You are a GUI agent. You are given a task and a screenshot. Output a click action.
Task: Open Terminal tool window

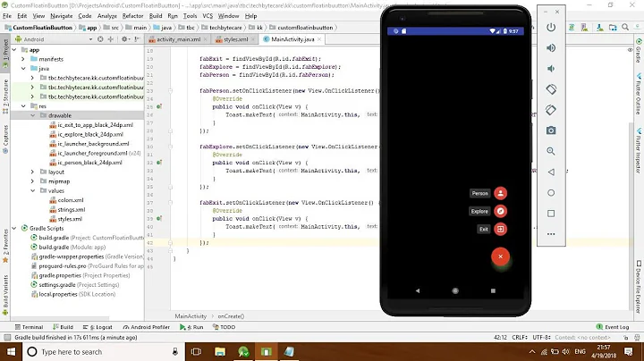click(29, 327)
